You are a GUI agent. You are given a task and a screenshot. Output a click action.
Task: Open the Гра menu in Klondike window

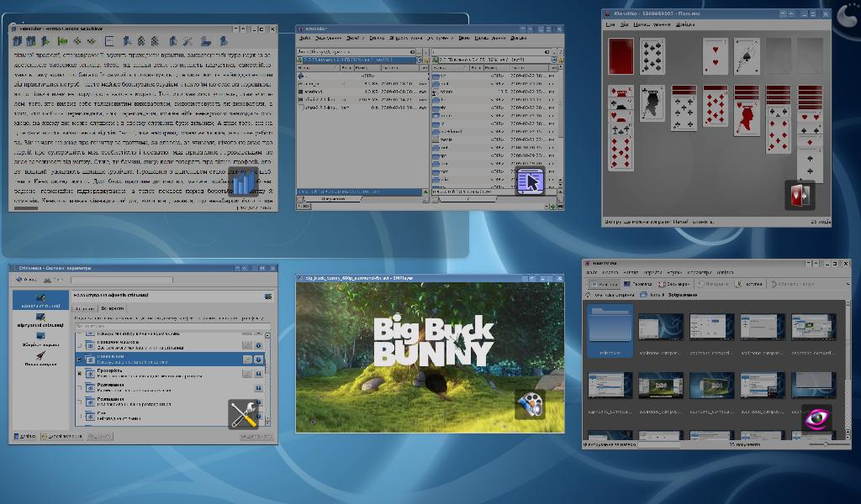pyautogui.click(x=610, y=24)
